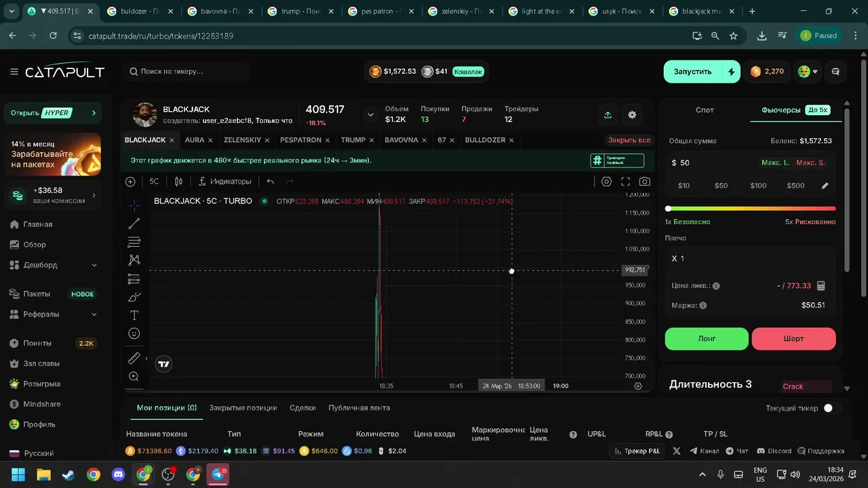Screen dimensions: 868x488
Task: Go to chart time axis settings
Action: [x=638, y=386]
